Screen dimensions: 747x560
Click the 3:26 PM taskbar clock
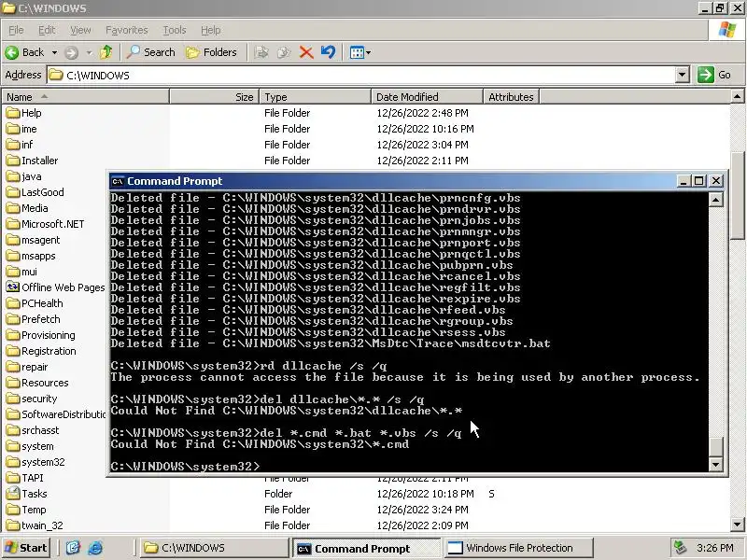714,548
